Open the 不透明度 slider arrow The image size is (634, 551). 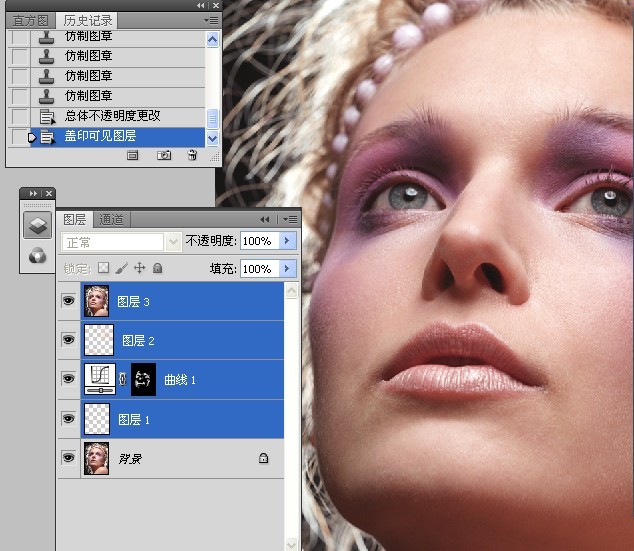287,241
